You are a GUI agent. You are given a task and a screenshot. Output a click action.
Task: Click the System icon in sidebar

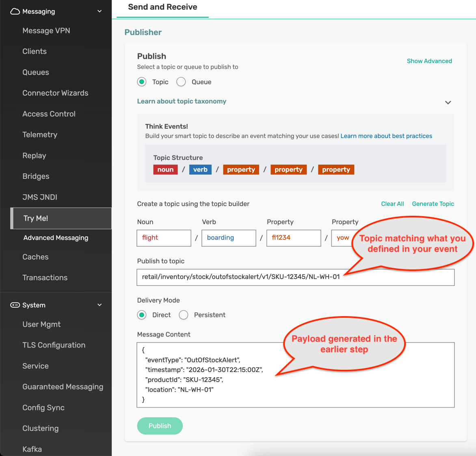pos(15,305)
